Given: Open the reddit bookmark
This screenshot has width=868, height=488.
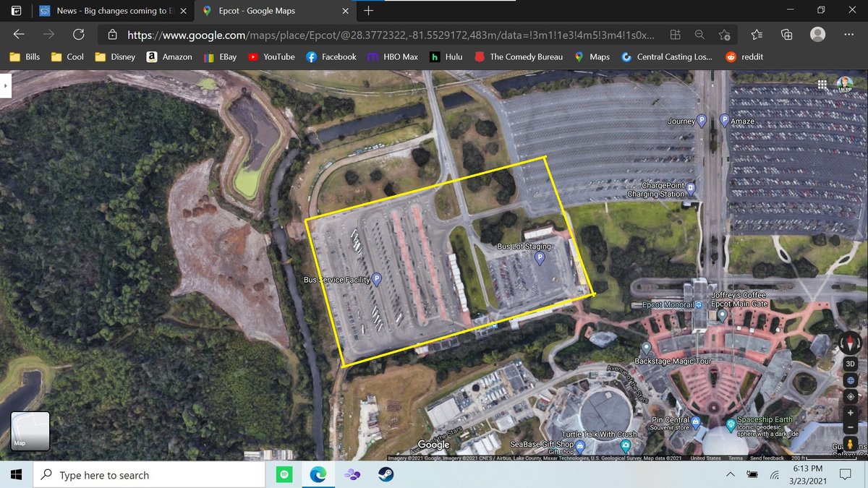Looking at the screenshot, I should pyautogui.click(x=744, y=56).
